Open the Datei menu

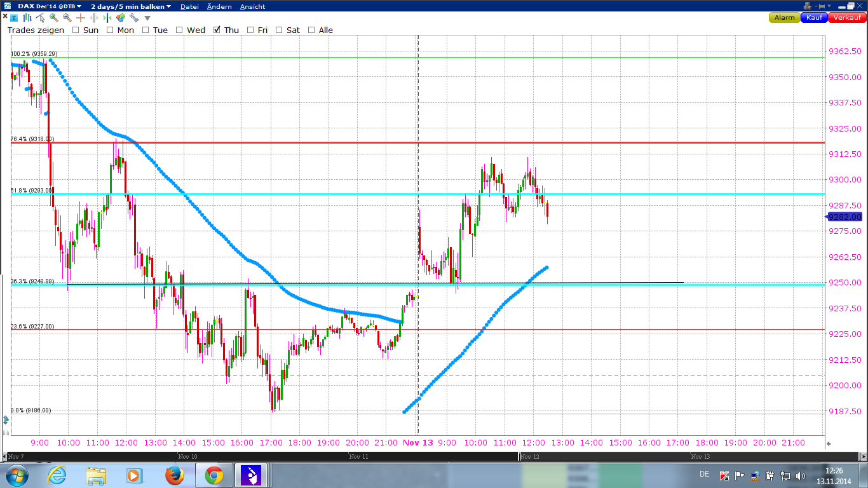189,6
